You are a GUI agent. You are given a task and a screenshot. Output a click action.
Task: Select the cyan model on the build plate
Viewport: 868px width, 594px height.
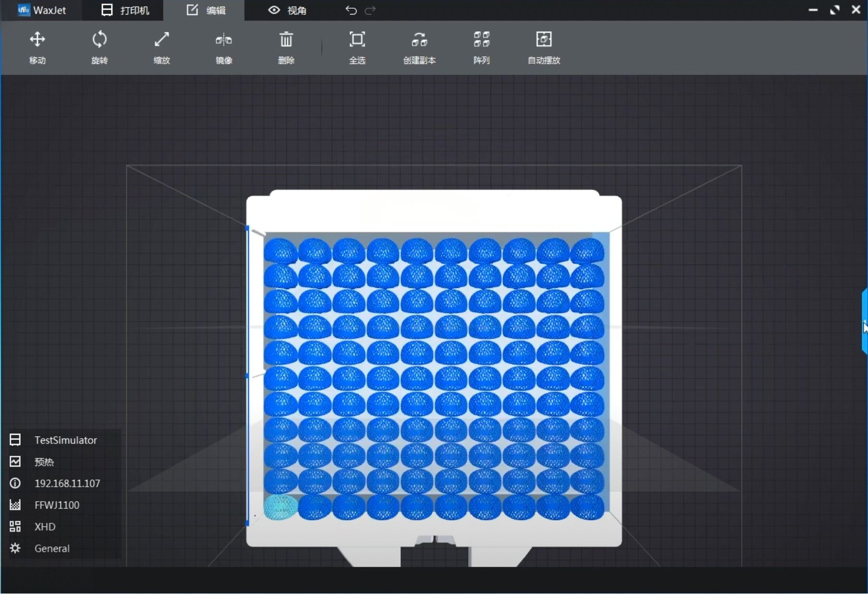[x=281, y=507]
